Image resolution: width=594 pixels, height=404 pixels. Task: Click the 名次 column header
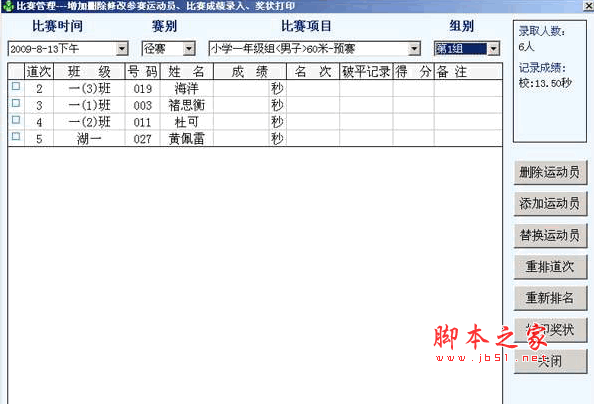tap(313, 71)
